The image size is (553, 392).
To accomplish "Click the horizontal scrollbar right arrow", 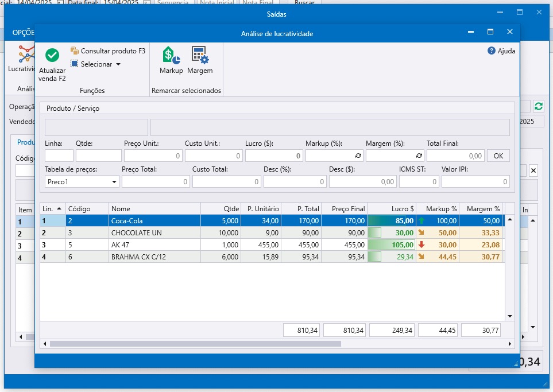I will coord(509,344).
